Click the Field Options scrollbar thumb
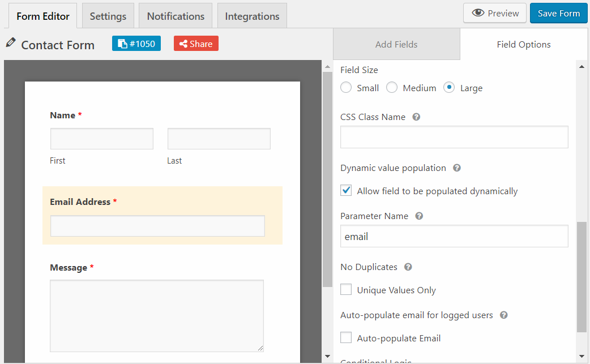This screenshot has height=364, width=590. pos(582,277)
